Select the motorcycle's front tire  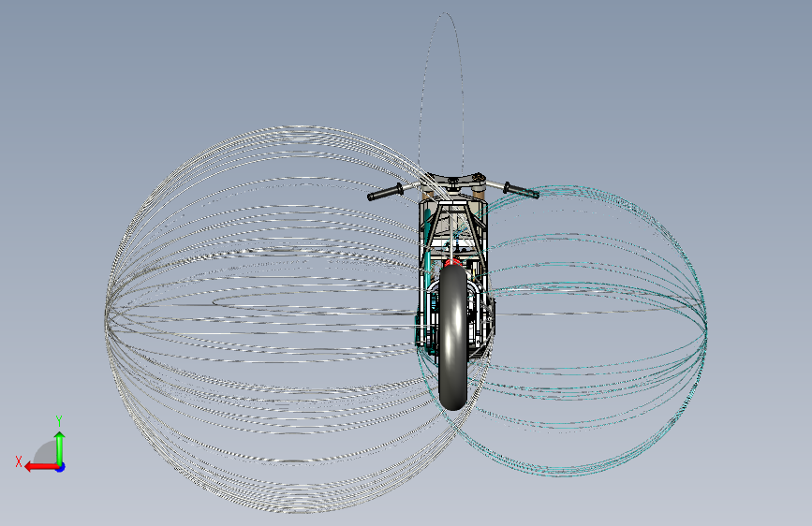(453, 337)
